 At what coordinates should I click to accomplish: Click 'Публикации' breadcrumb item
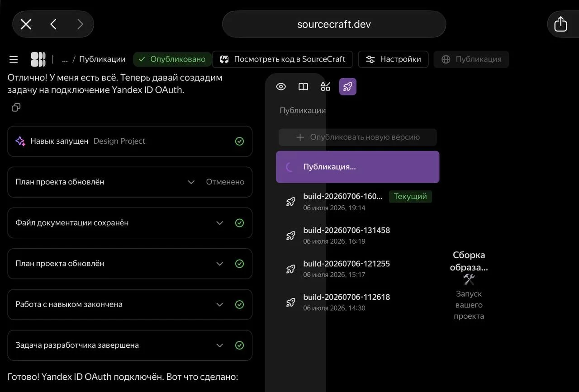(x=102, y=59)
